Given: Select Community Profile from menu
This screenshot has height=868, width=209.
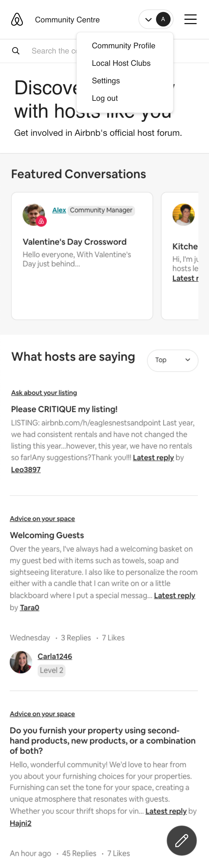Looking at the screenshot, I should (123, 45).
